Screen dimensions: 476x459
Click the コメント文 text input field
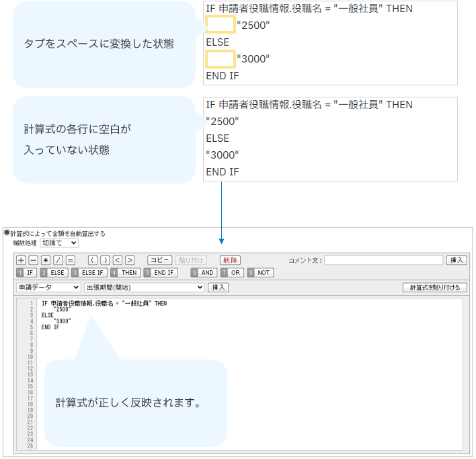[383, 260]
